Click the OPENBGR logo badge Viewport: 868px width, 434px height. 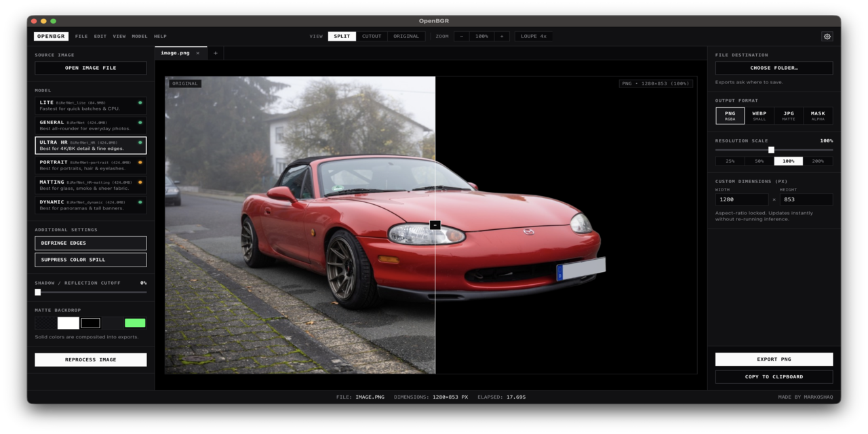pyautogui.click(x=52, y=37)
